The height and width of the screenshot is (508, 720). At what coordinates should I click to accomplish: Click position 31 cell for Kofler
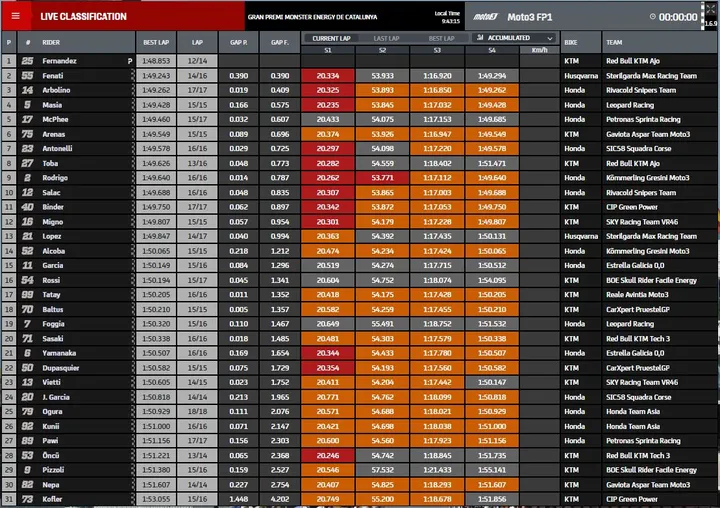(x=9, y=499)
